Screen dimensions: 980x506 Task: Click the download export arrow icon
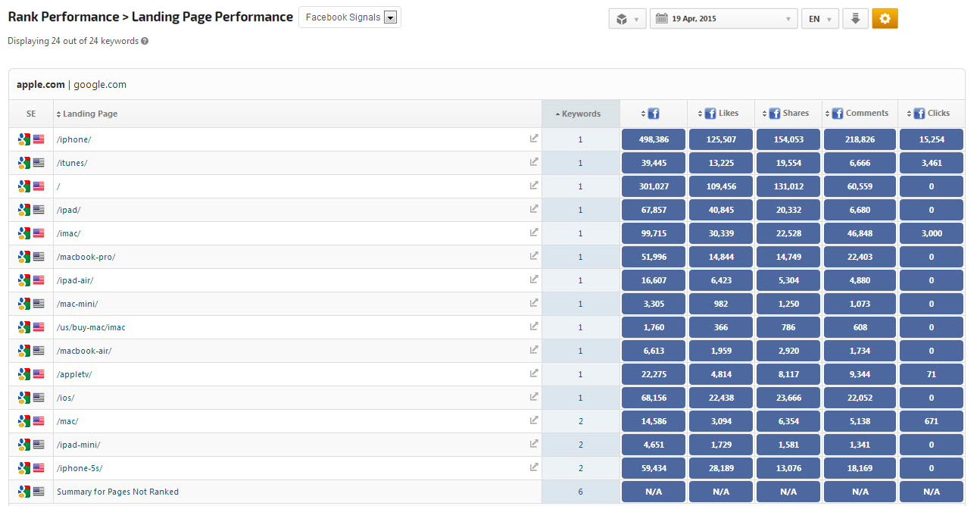pos(855,19)
